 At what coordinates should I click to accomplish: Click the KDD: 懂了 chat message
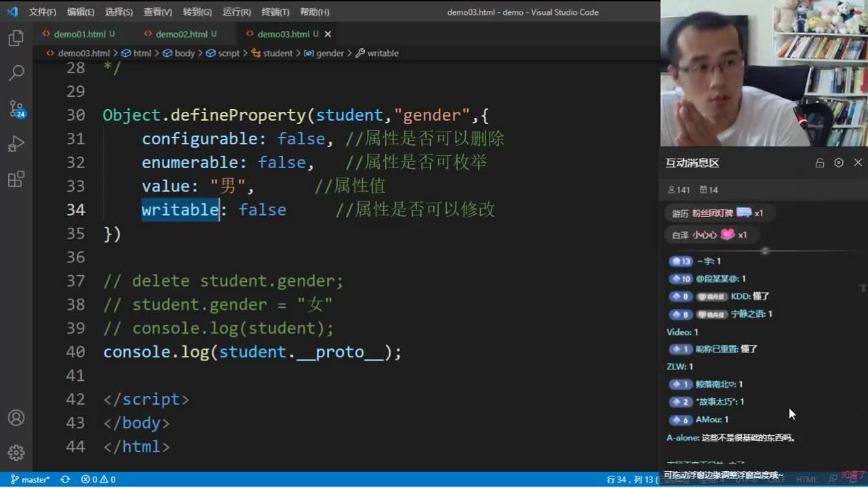click(x=719, y=296)
